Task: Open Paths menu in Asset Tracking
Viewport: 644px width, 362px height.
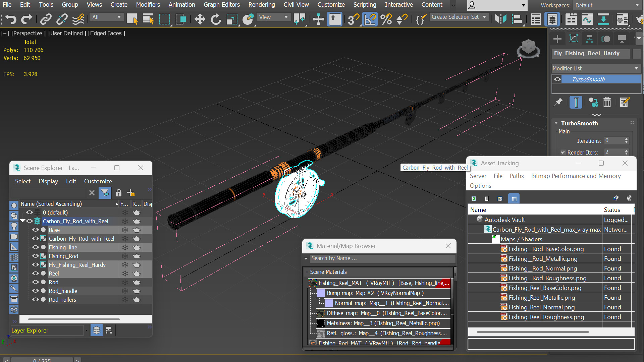Action: pos(517,176)
